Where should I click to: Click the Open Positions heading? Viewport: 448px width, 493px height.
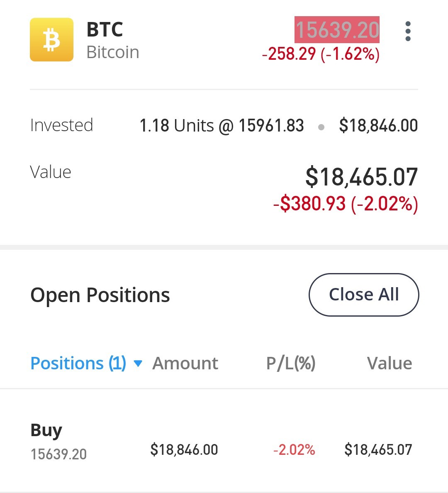coord(100,295)
